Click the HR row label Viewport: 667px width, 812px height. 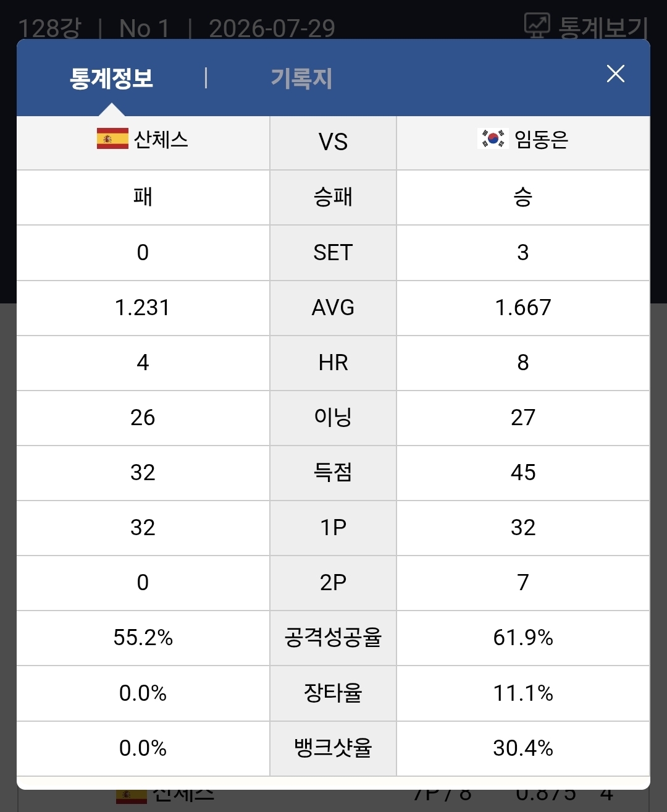click(333, 363)
